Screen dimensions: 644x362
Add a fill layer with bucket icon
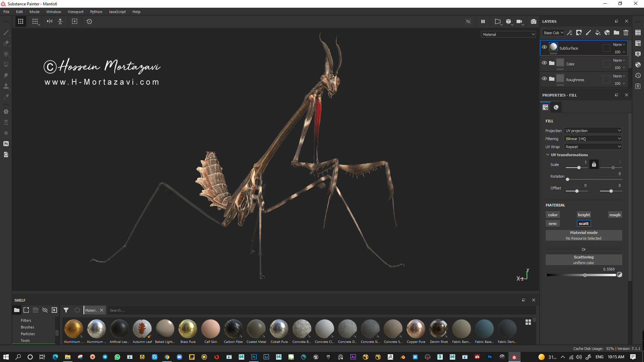tap(598, 33)
